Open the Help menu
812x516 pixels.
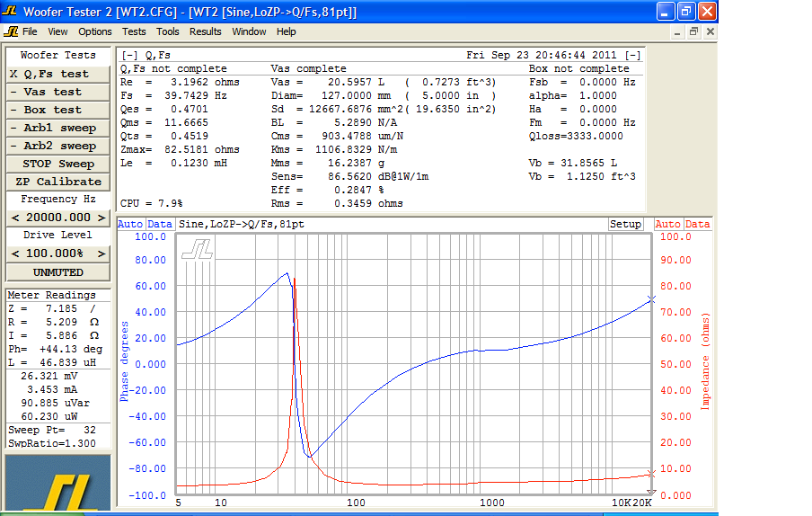286,31
